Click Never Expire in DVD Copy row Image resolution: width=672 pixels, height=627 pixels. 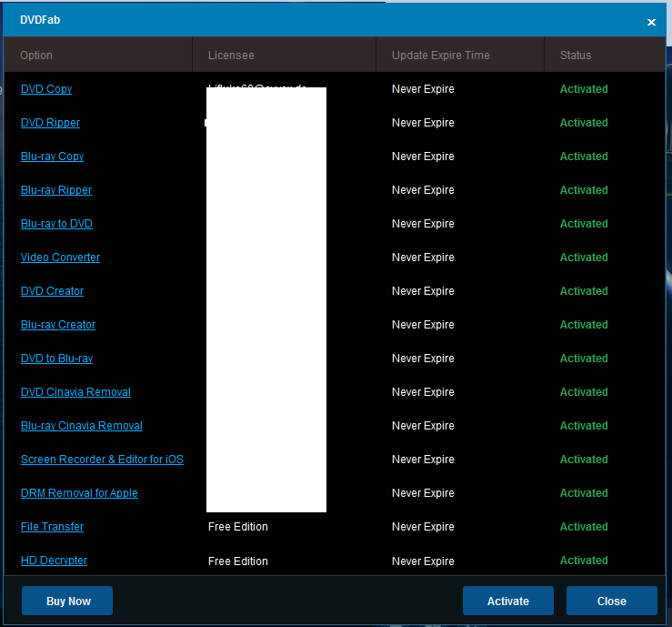[423, 89]
